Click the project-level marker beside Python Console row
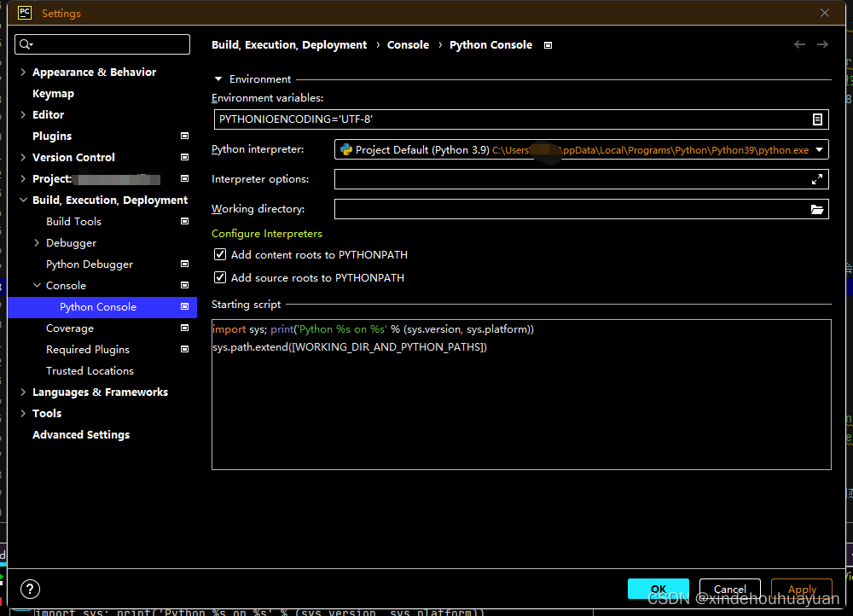 [x=184, y=307]
